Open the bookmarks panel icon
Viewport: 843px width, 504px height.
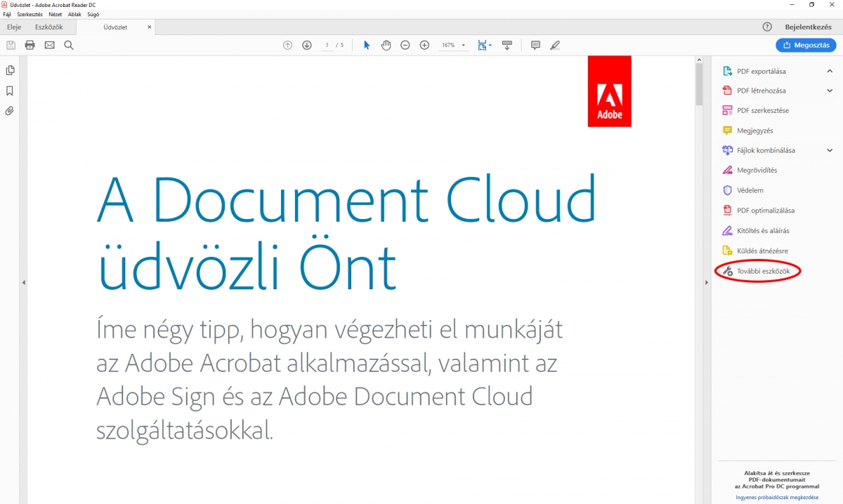click(x=10, y=91)
